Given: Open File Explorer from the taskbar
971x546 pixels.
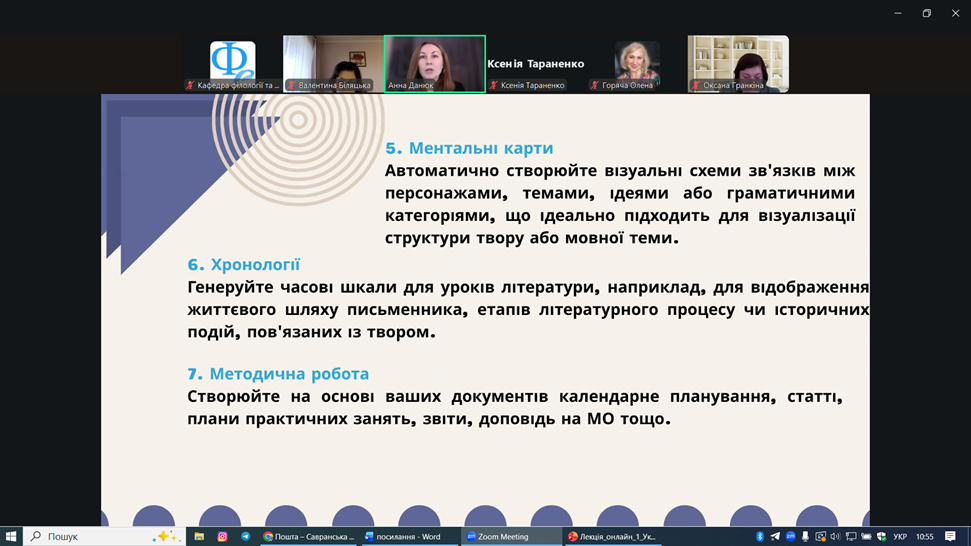Looking at the screenshot, I should coord(199,537).
